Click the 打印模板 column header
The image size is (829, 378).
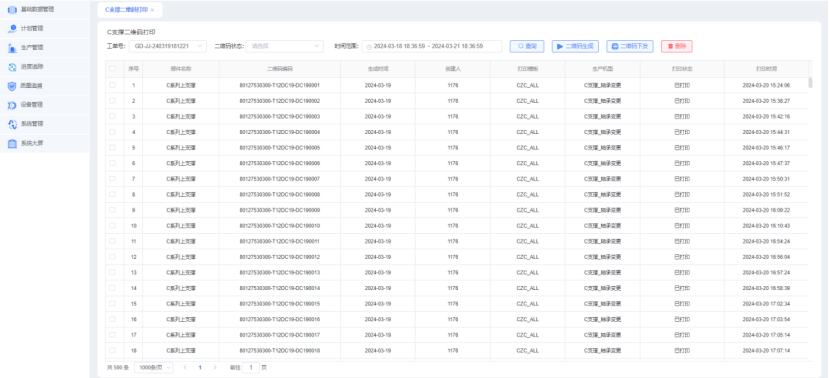[528, 69]
